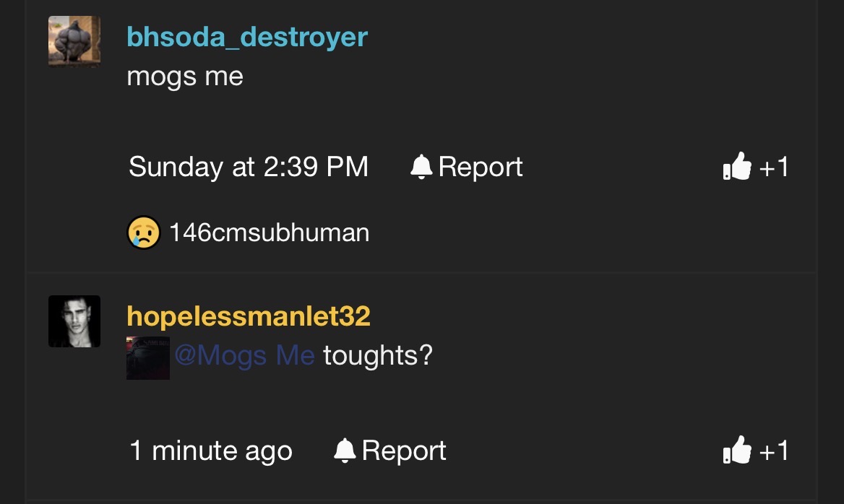Click the thumbs-up icon on hopelessmanlet32's post
Screen dimensions: 844x504
point(737,450)
